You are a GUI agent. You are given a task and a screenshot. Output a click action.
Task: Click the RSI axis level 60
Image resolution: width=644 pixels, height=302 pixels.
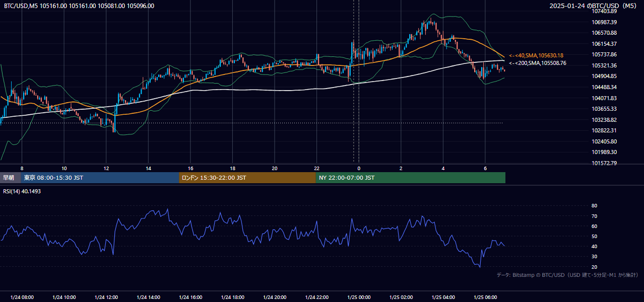[594, 226]
